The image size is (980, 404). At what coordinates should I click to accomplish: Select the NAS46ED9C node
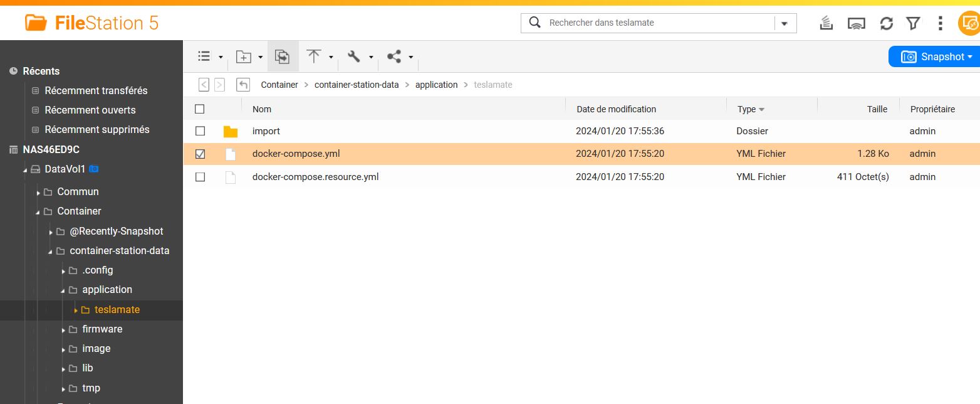pos(51,149)
